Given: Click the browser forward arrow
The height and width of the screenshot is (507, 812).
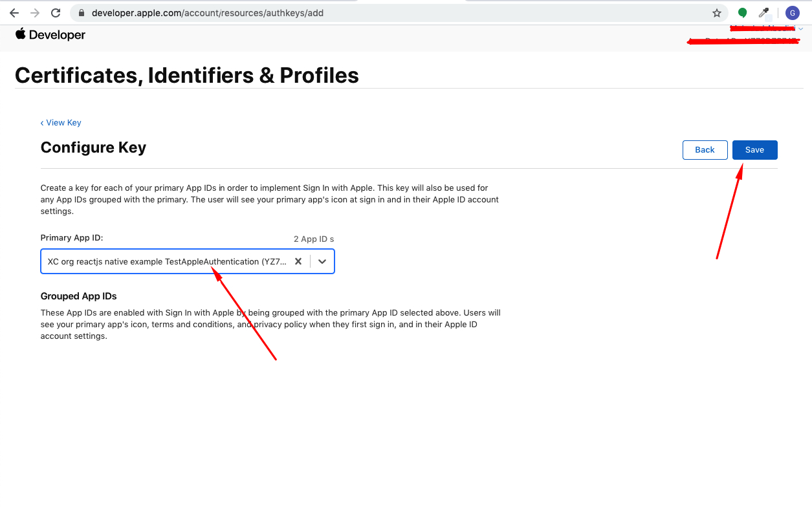Looking at the screenshot, I should (x=35, y=13).
